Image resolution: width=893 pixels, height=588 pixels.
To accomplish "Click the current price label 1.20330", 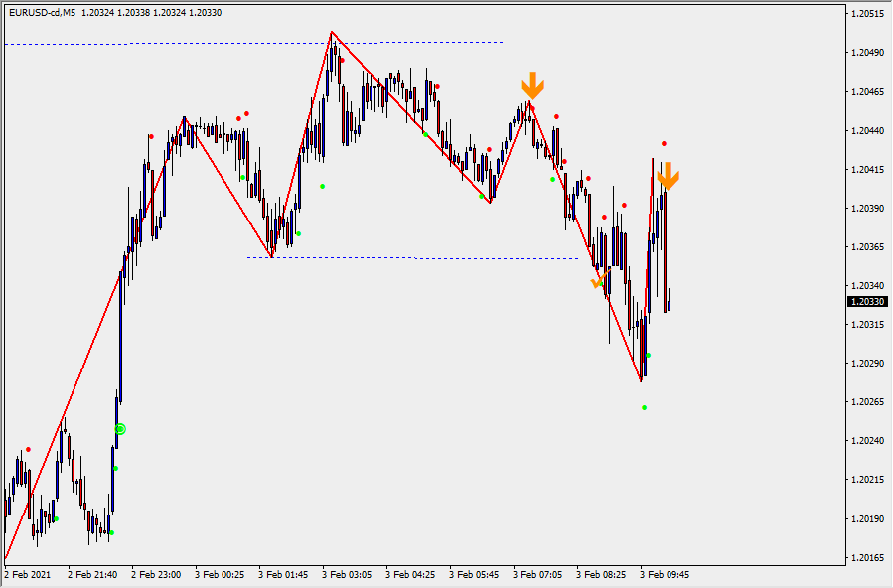I will [x=868, y=301].
